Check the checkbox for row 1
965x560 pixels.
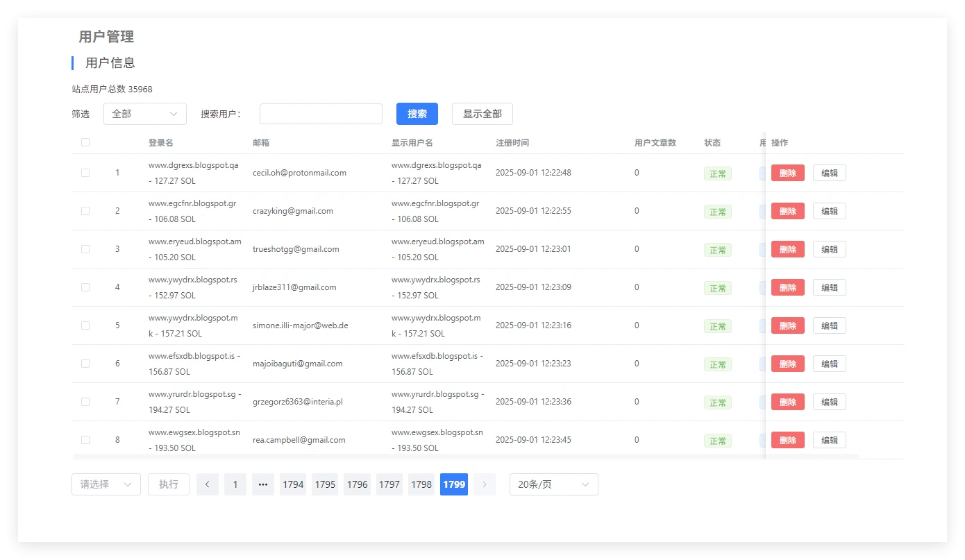pyautogui.click(x=85, y=173)
